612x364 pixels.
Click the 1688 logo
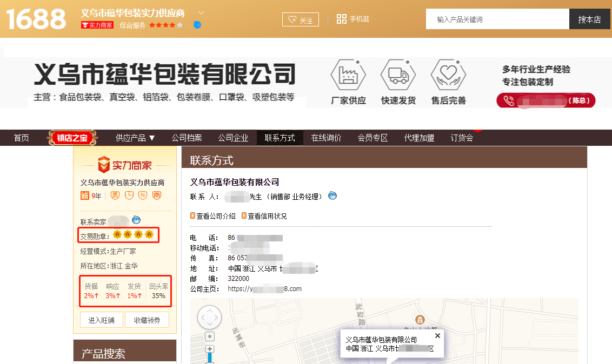coord(36,19)
